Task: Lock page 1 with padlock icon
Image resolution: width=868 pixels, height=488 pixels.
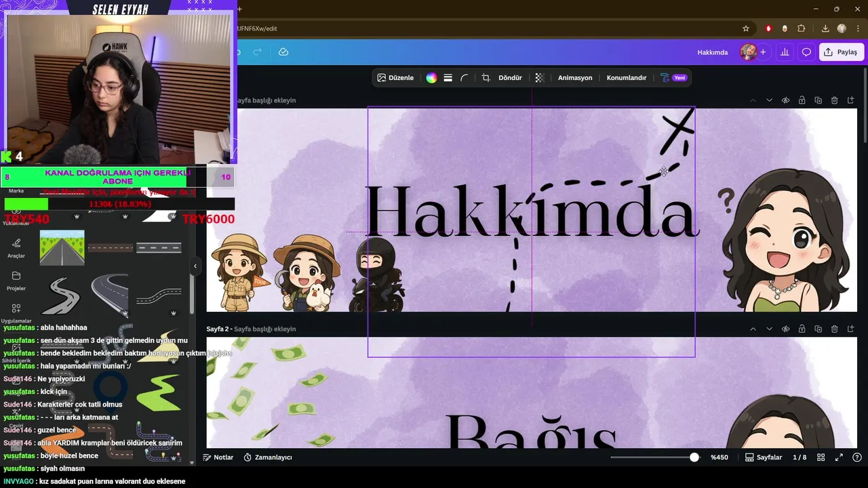Action: [802, 100]
